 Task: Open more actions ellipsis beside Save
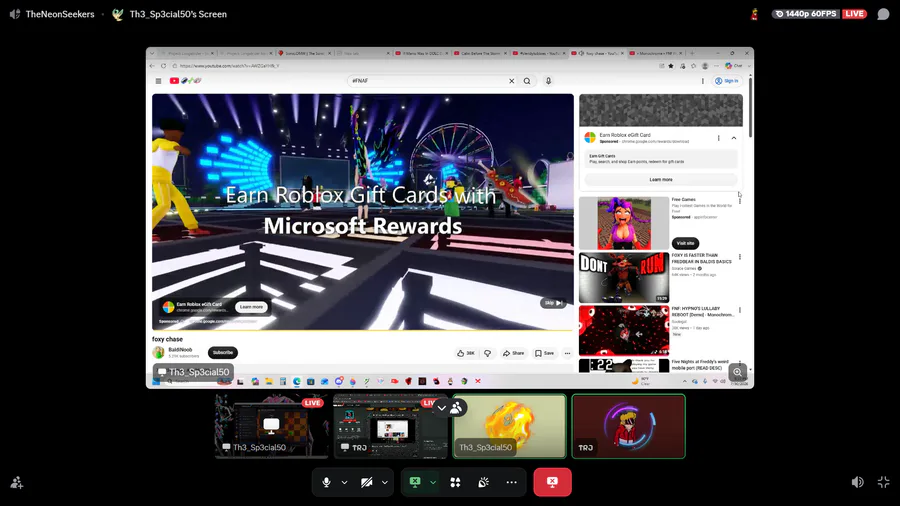(567, 353)
